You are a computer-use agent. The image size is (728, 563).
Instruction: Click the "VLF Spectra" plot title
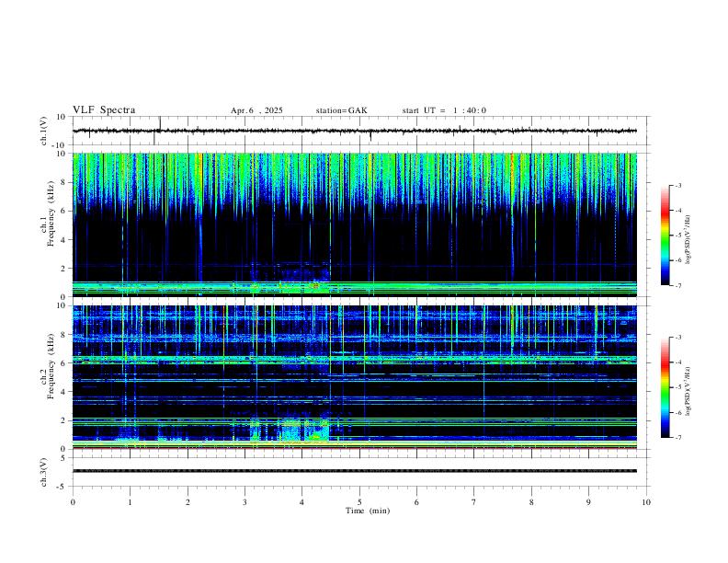(x=104, y=110)
